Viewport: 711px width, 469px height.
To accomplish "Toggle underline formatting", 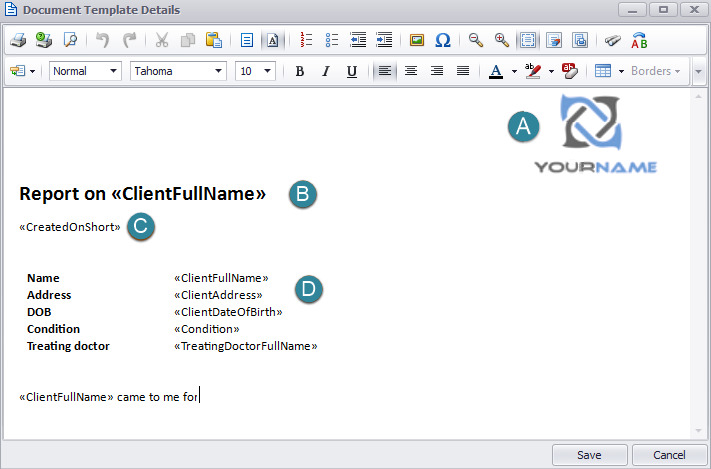I will pyautogui.click(x=351, y=71).
